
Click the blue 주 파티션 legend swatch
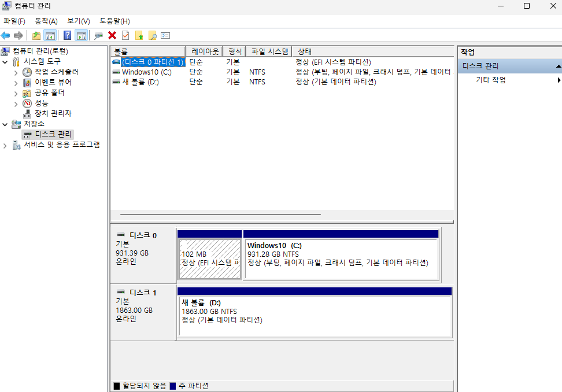pyautogui.click(x=173, y=386)
